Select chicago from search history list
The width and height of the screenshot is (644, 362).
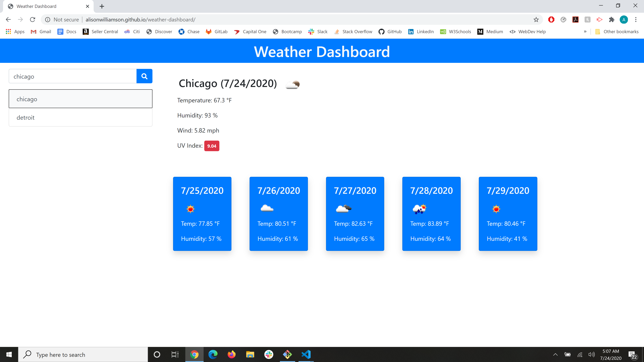coord(80,99)
